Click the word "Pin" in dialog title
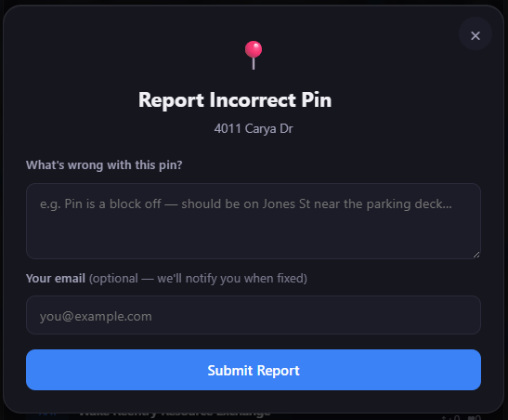 click(x=316, y=99)
